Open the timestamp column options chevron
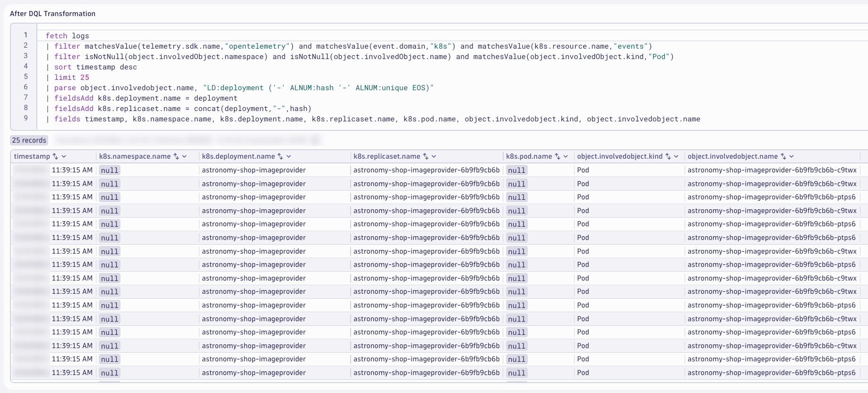 [64, 156]
